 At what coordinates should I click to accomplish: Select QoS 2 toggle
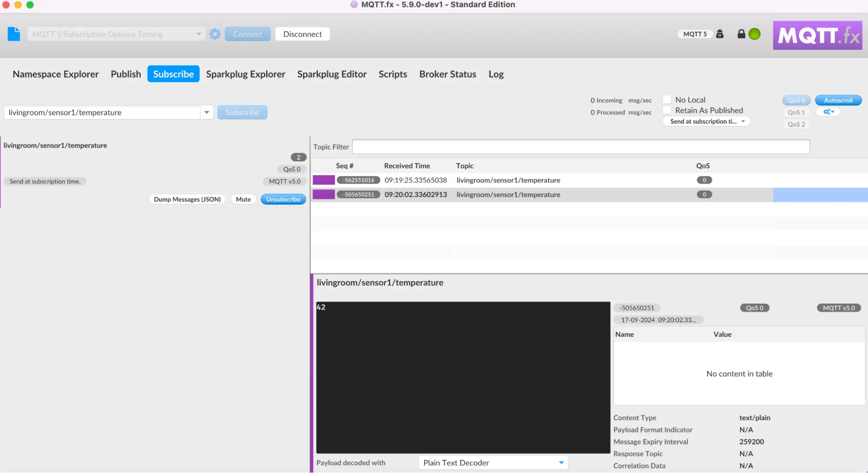pyautogui.click(x=796, y=124)
